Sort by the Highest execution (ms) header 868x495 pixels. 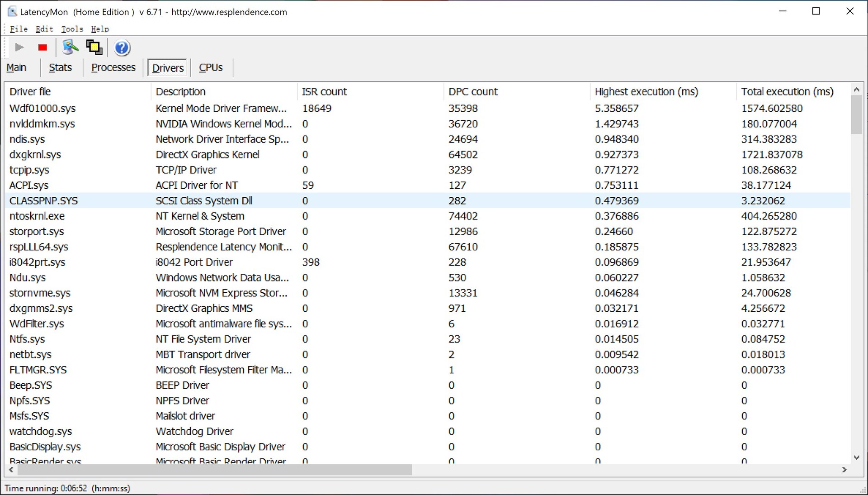pos(646,92)
